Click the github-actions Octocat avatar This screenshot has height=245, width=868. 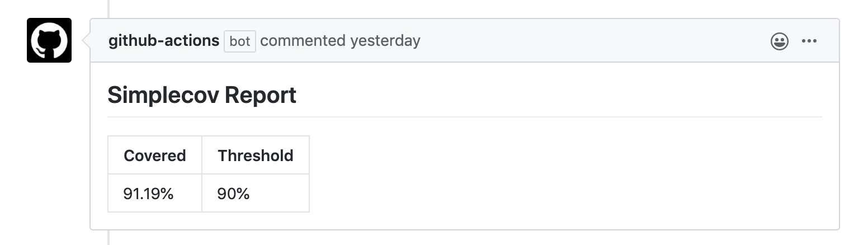49,40
